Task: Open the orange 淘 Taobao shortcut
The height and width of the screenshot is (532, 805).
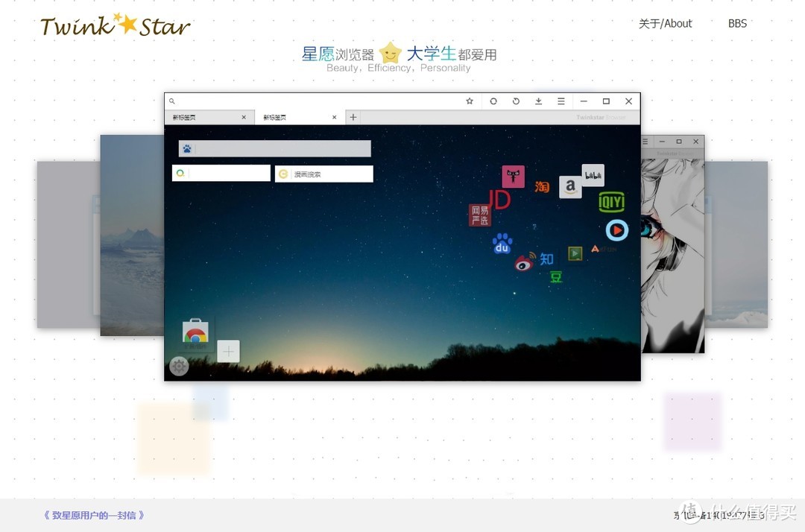Action: [542, 187]
